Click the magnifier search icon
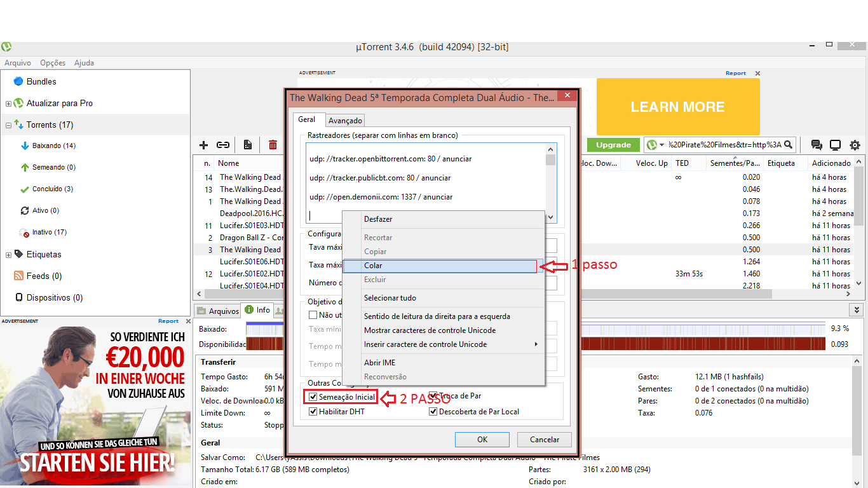Image resolution: width=868 pixels, height=488 pixels. coord(788,145)
